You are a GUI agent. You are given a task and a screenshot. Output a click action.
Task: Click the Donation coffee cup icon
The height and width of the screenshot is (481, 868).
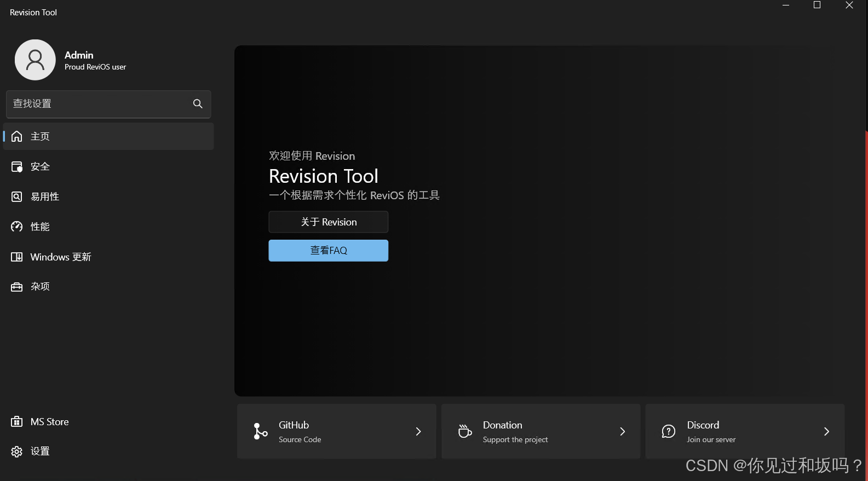pos(465,431)
